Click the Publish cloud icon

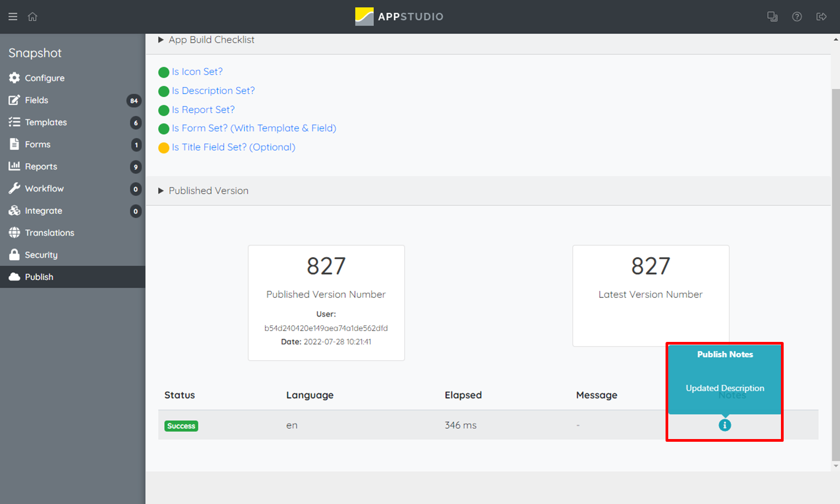(x=14, y=276)
